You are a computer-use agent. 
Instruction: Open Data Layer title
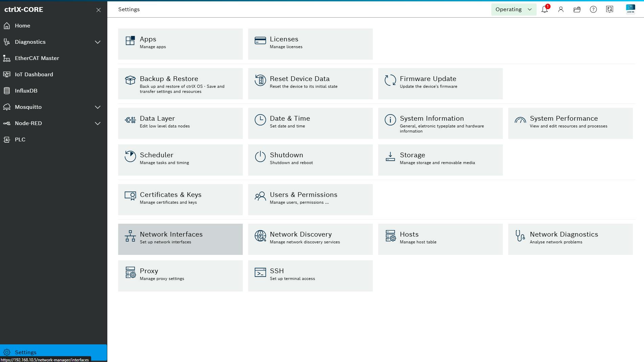pos(157,118)
